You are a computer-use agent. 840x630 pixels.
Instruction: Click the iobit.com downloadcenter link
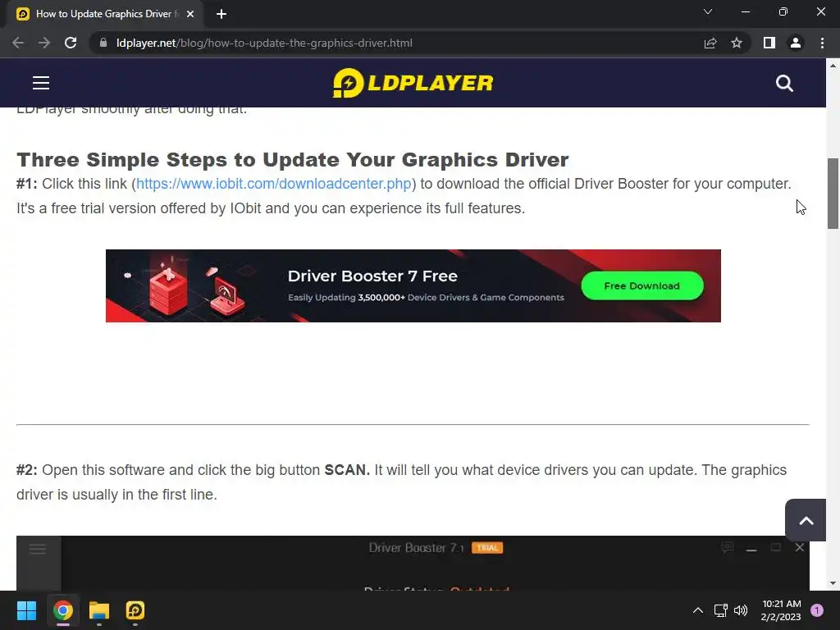274,184
